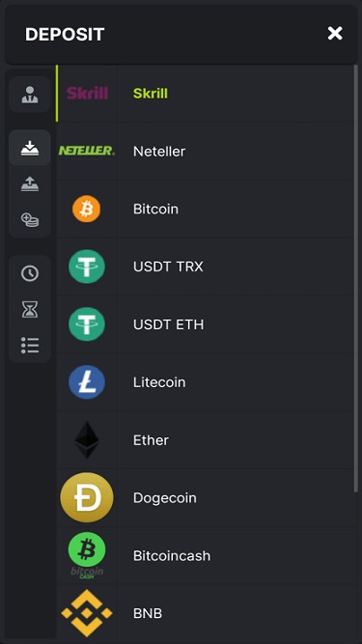
Task: Click the blue Litecoin logo
Action: (x=87, y=382)
